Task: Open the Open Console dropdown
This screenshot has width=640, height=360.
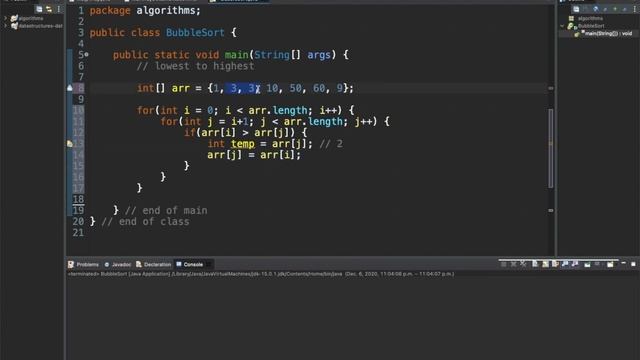Action: [610, 264]
